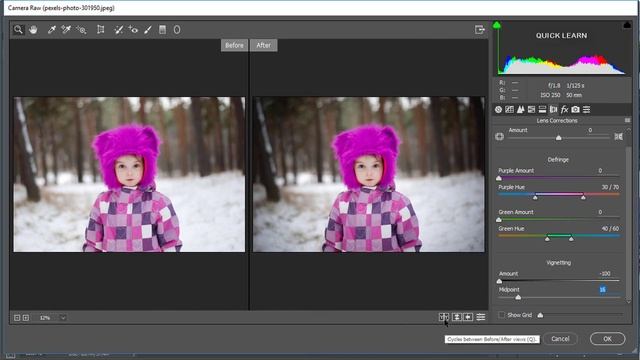Select the Zoom tool
This screenshot has height=360, width=640.
(18, 29)
